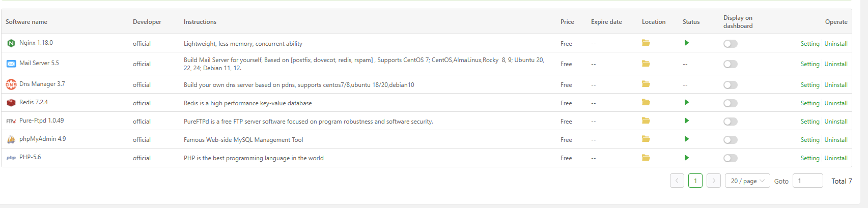Go to the previous page arrow

tap(677, 181)
